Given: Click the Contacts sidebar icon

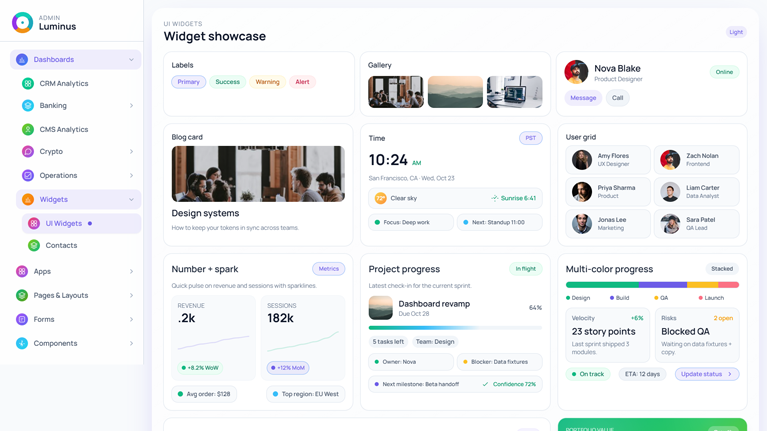Looking at the screenshot, I should pyautogui.click(x=34, y=245).
